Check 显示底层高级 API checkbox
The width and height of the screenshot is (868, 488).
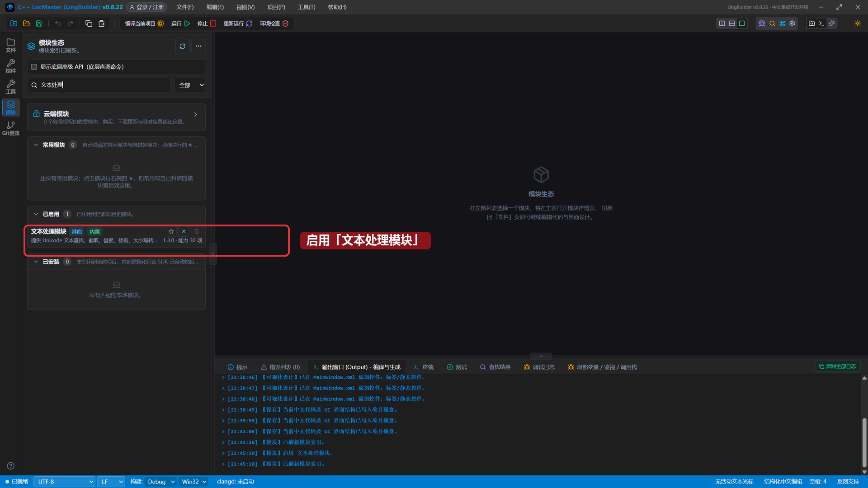(34, 67)
